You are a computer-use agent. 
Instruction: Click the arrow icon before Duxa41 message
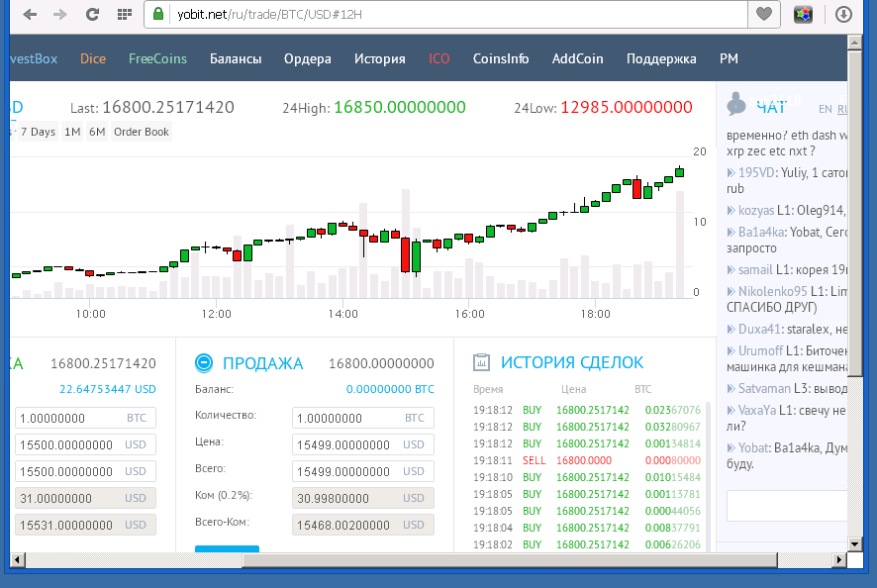[x=731, y=329]
